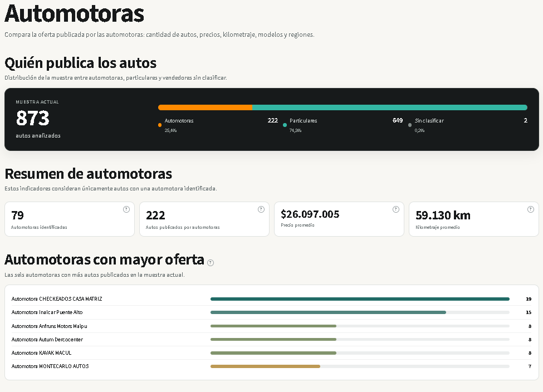Open help icon on Precio promedio card
The height and width of the screenshot is (392, 543).
(x=396, y=209)
